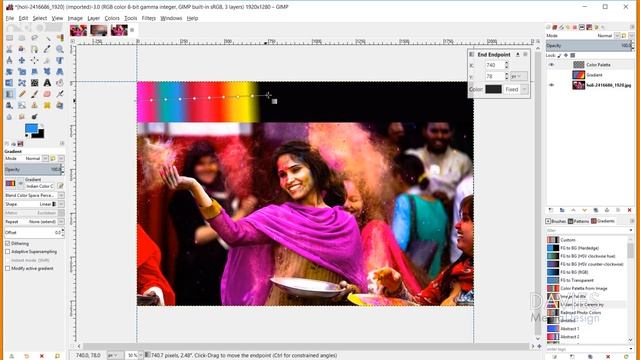
Task: Click the edit gradient icon
Action: (60, 186)
